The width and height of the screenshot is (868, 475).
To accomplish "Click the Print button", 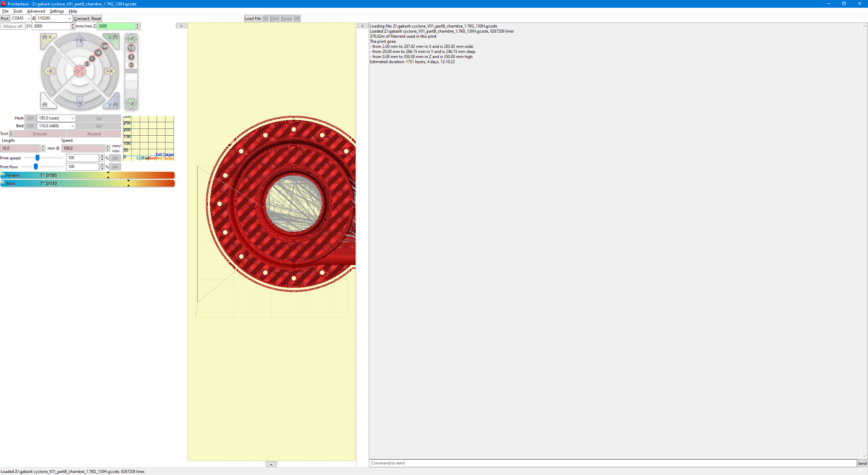I will [x=274, y=19].
